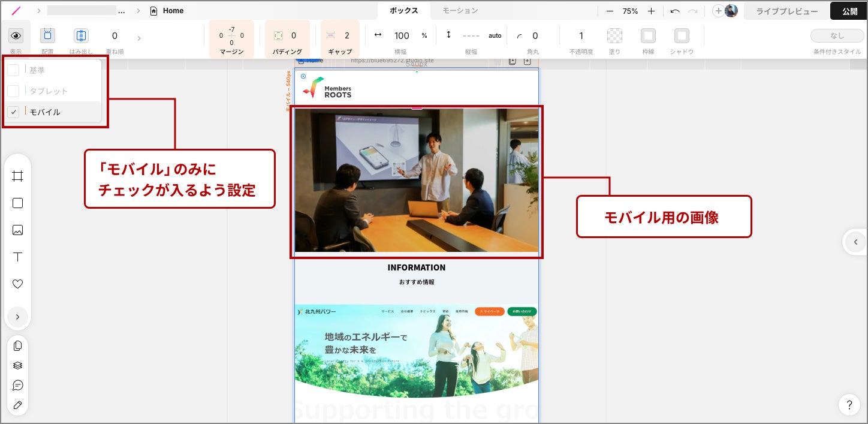Select the image tool in left sidebar
This screenshot has height=424, width=868.
17,230
